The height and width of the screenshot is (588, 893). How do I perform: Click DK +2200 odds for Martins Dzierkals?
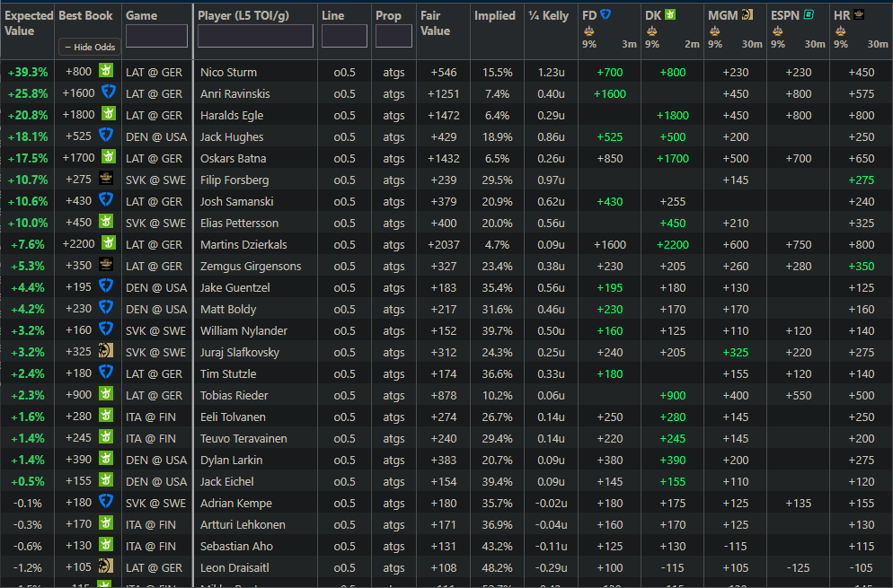673,245
